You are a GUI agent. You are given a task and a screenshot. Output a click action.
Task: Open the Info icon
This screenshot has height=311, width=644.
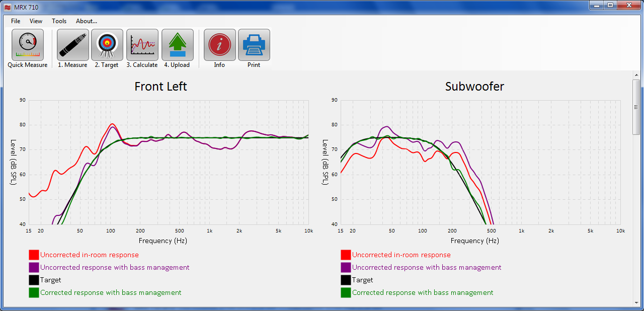(x=219, y=45)
